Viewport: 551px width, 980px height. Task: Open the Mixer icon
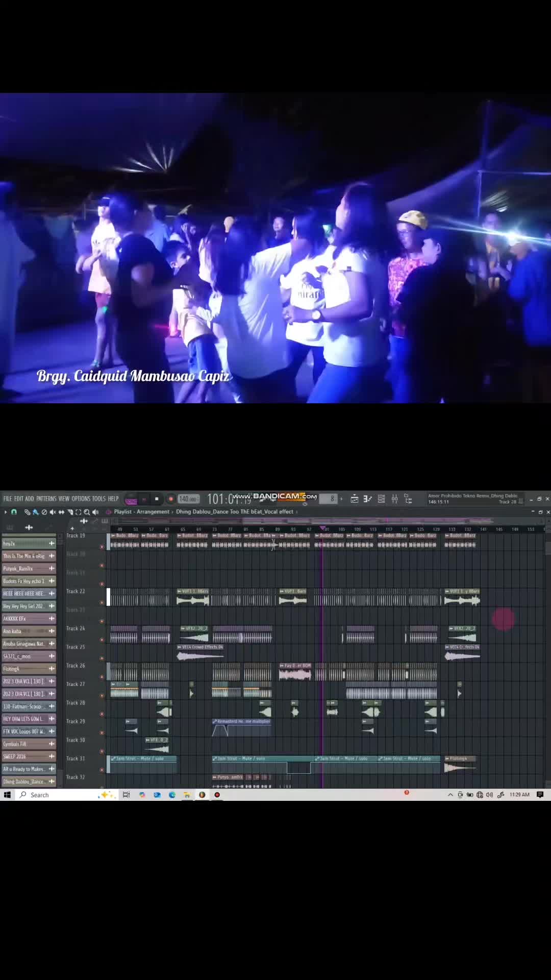tap(394, 499)
